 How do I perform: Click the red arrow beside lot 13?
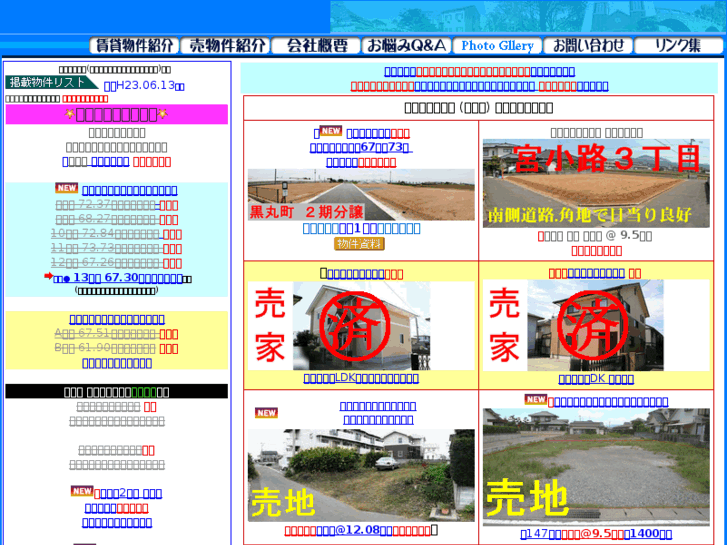[48, 276]
